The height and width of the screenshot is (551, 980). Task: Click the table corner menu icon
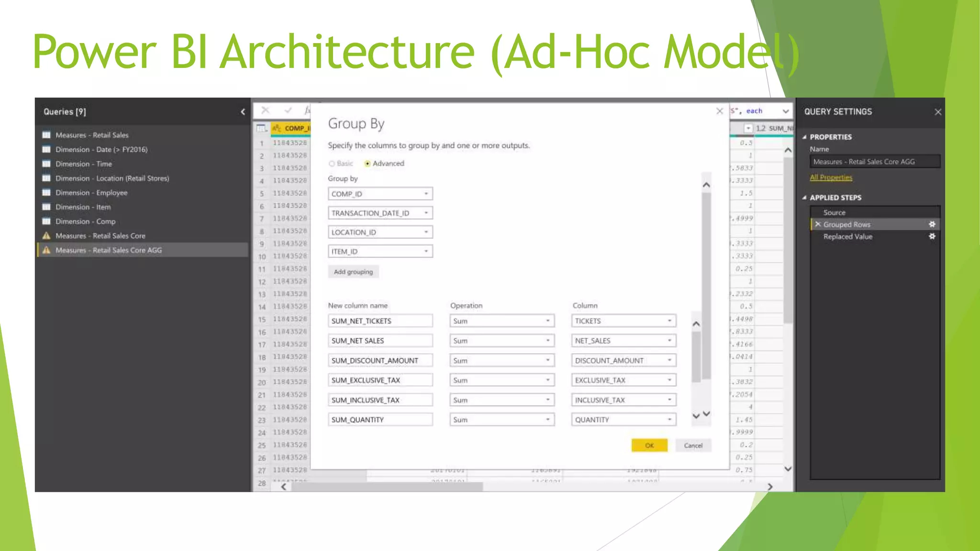click(261, 128)
